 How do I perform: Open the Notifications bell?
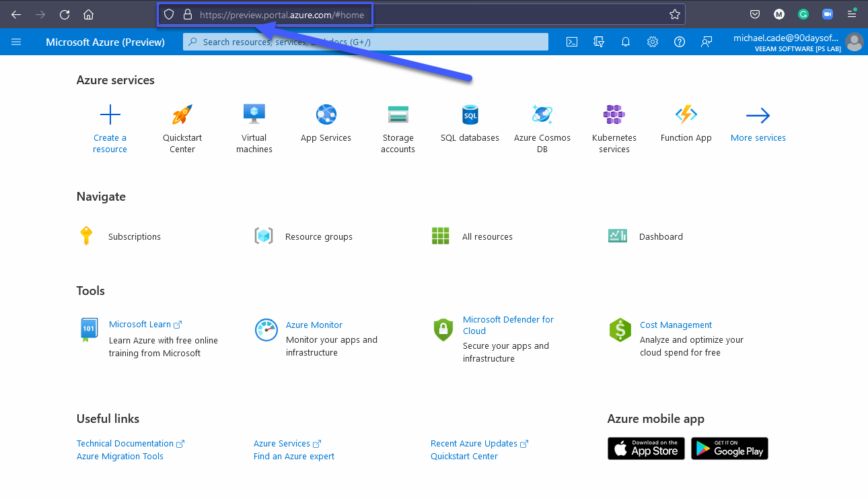click(x=625, y=42)
